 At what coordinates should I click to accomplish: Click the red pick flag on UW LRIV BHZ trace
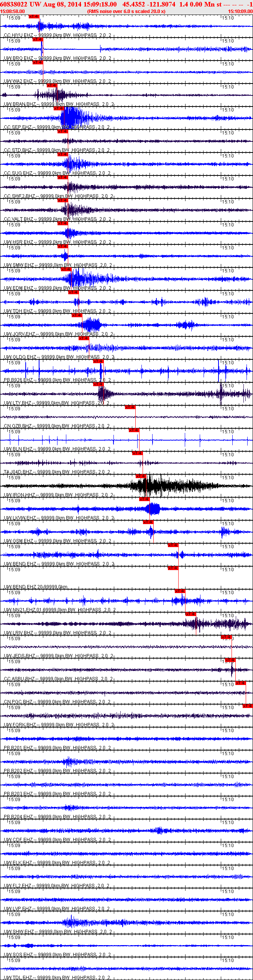[x=191, y=614]
